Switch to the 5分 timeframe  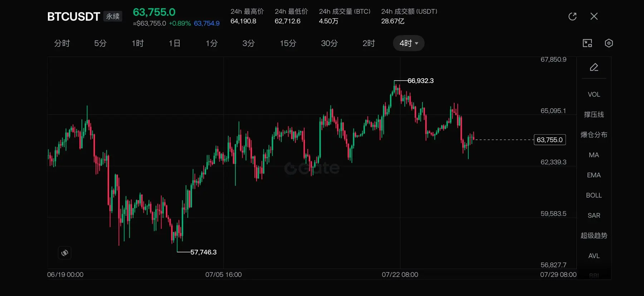tap(100, 43)
